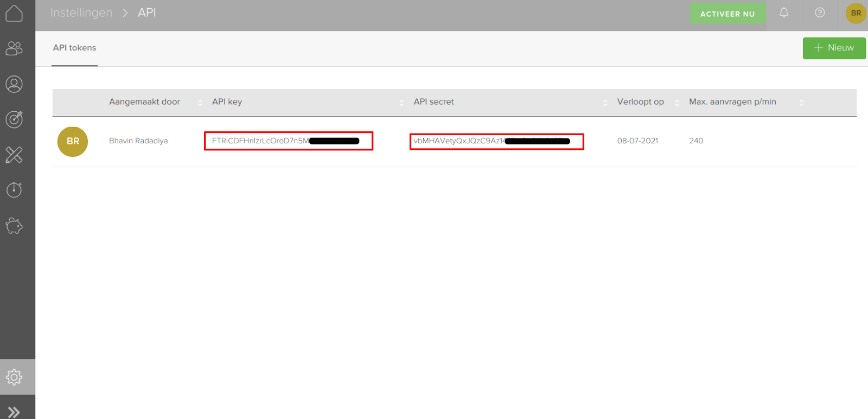Select the API tokens tab
Screen dimensions: 868x419
(74, 48)
